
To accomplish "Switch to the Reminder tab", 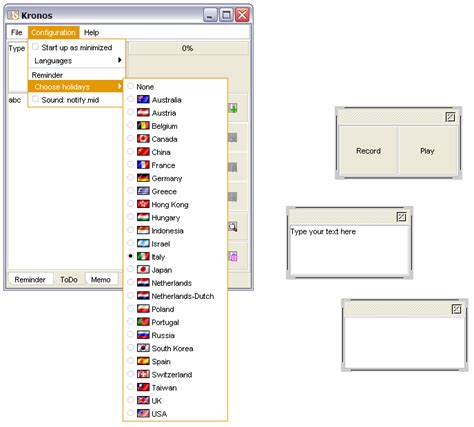I will 30,279.
